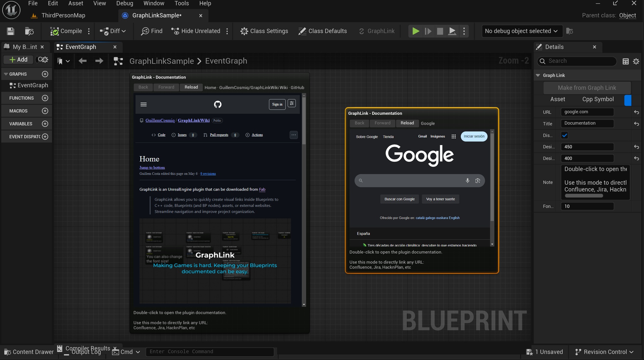Image resolution: width=644 pixels, height=360 pixels.
Task: Reload the Google node page
Action: point(407,123)
